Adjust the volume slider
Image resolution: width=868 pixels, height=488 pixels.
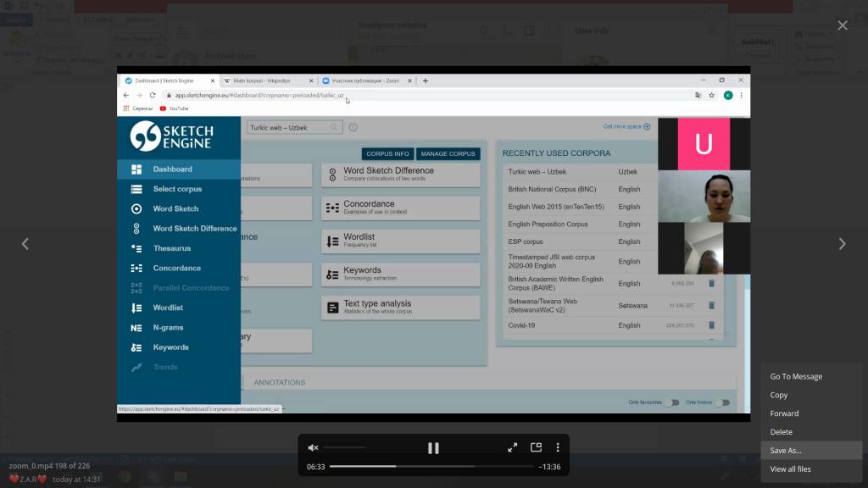click(x=344, y=447)
